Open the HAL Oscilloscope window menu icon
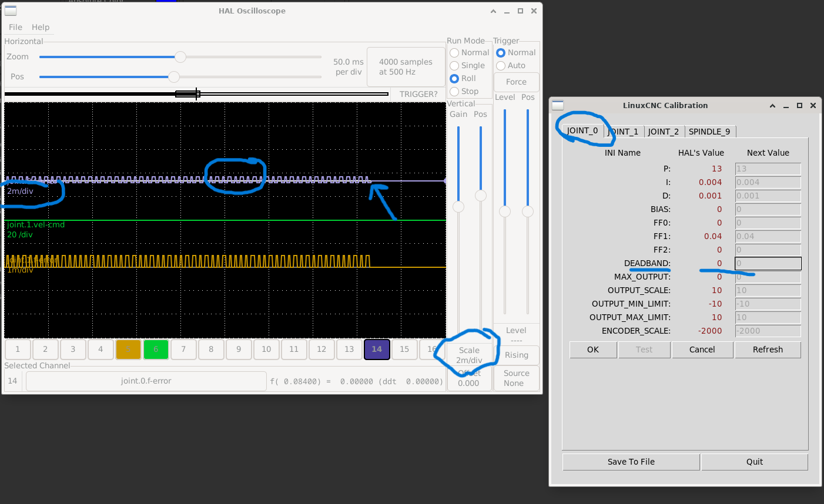 point(11,11)
